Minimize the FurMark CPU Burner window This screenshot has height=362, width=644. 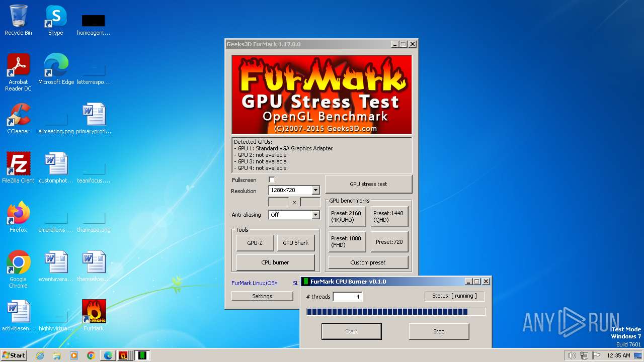[468, 282]
